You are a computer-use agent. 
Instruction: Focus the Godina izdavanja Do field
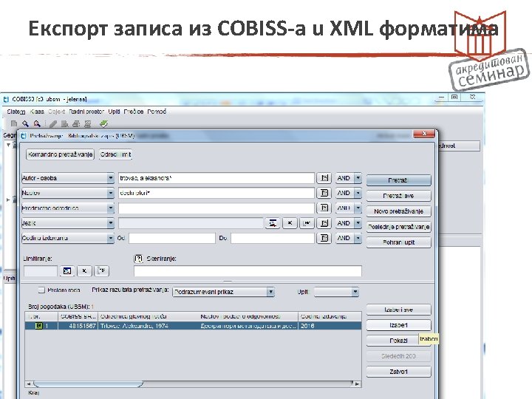coord(273,238)
